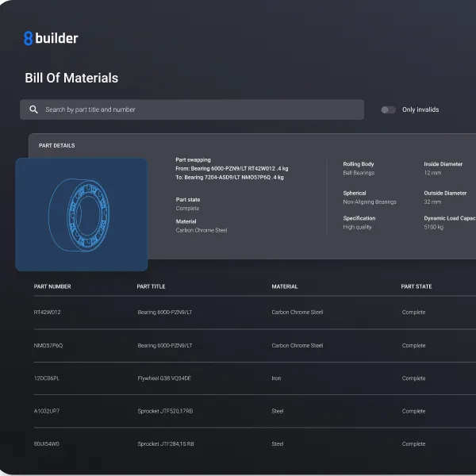Click Complete state in 12DC06PL row
The width and height of the screenshot is (476, 476).
413,378
